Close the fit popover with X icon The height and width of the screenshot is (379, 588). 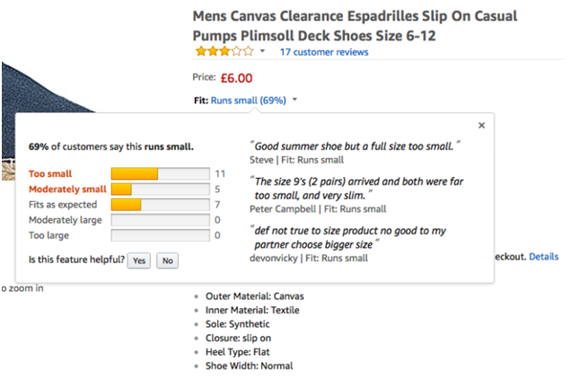481,126
